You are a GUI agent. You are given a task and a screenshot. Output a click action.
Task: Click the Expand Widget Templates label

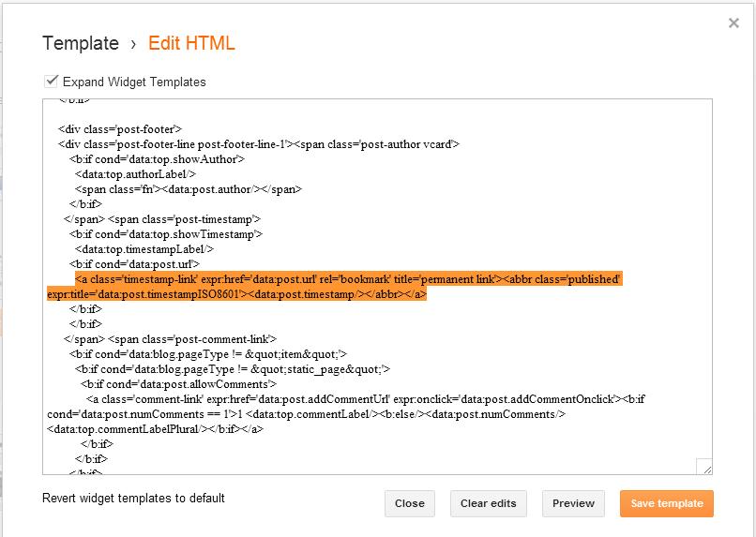pos(134,82)
